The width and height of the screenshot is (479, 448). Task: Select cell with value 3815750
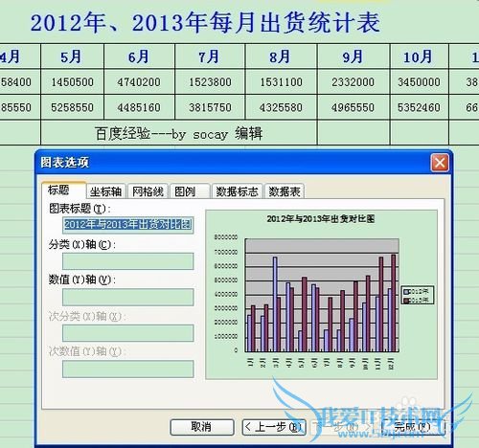(210, 107)
